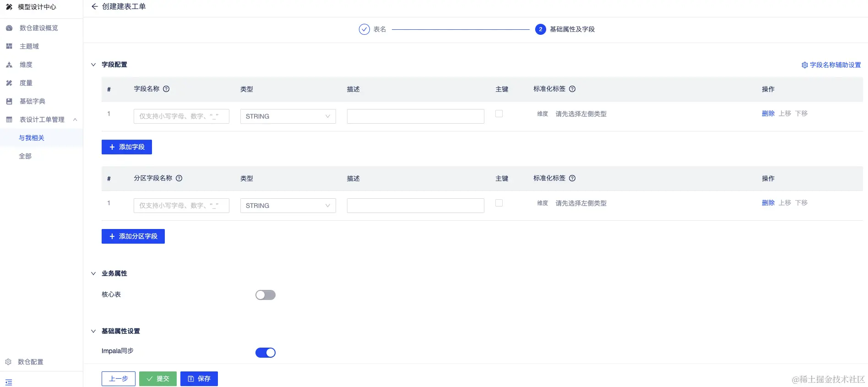The height and width of the screenshot is (387, 868).
Task: Focus the 分区字段名称 input box
Action: tap(181, 206)
